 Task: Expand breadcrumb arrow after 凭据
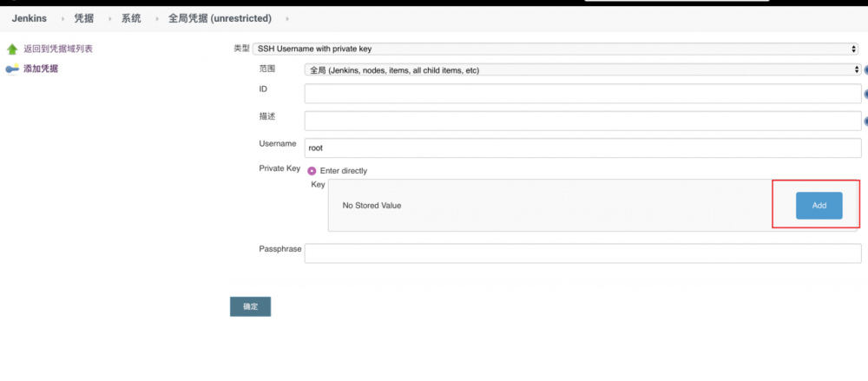(x=110, y=19)
